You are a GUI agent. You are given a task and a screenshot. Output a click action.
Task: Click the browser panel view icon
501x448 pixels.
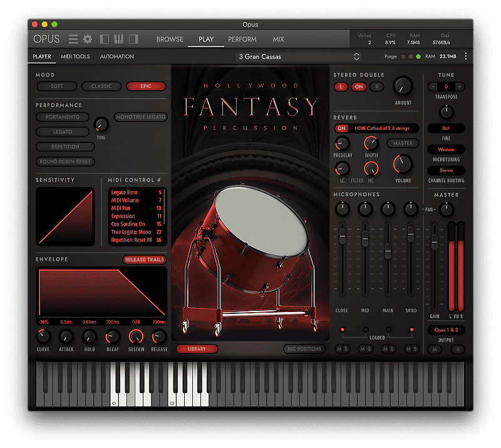point(104,39)
